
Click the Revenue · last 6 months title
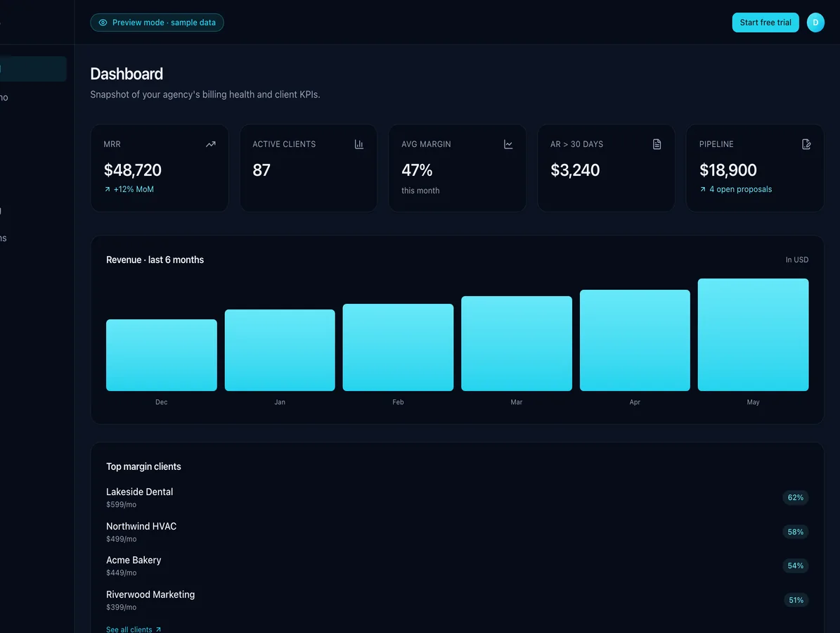pos(155,260)
